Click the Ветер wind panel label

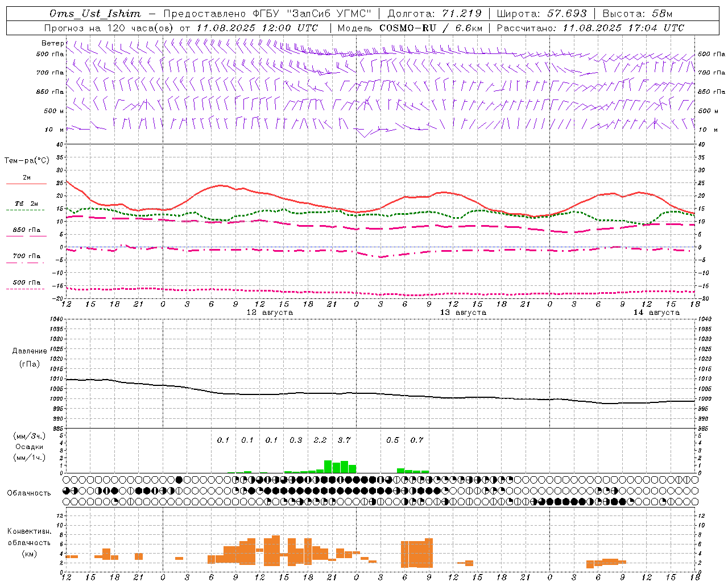click(52, 43)
